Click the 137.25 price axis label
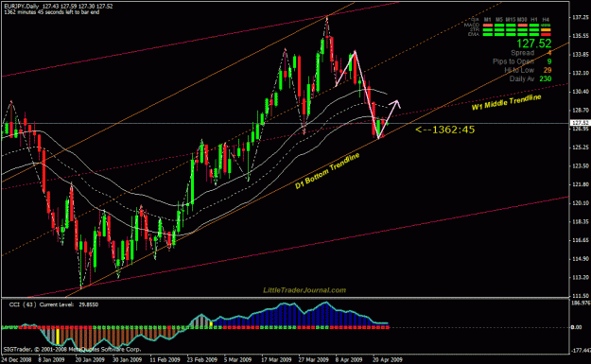591x364 pixels. [581, 17]
